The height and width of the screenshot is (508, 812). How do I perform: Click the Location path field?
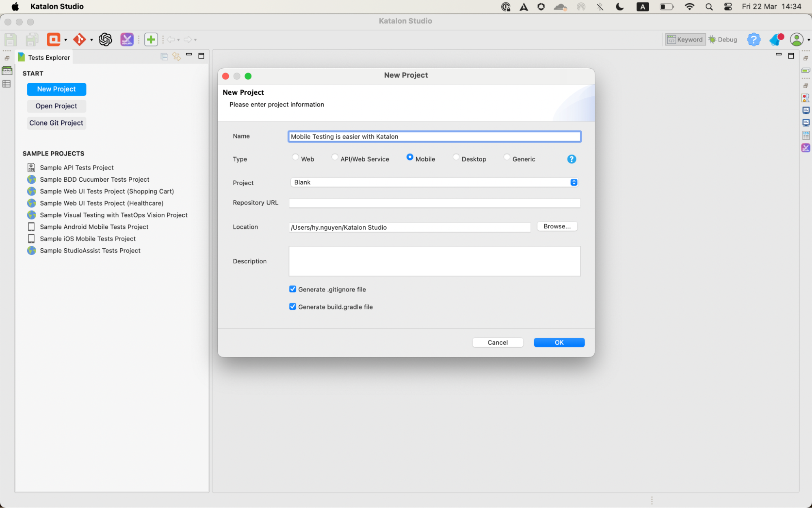(x=409, y=227)
